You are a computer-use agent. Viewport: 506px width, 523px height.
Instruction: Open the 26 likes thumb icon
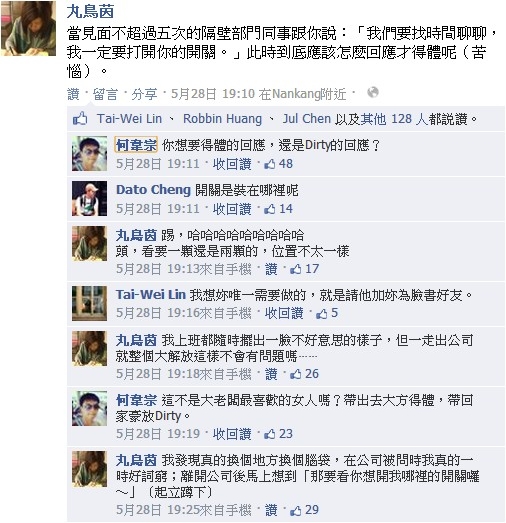(x=296, y=374)
